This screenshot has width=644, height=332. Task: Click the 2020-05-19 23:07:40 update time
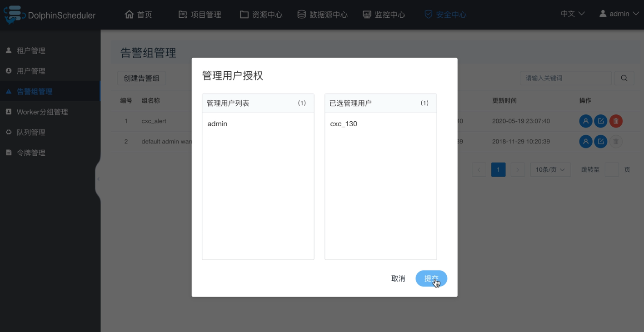click(521, 121)
